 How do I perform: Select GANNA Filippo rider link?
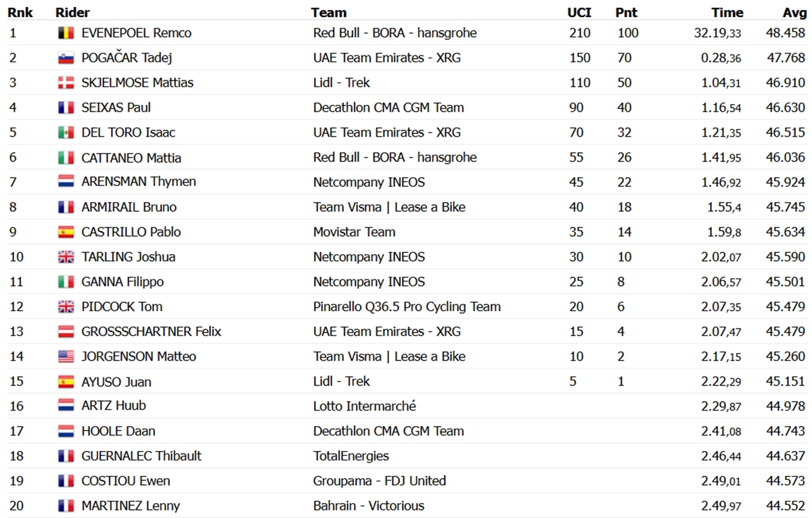pyautogui.click(x=122, y=282)
